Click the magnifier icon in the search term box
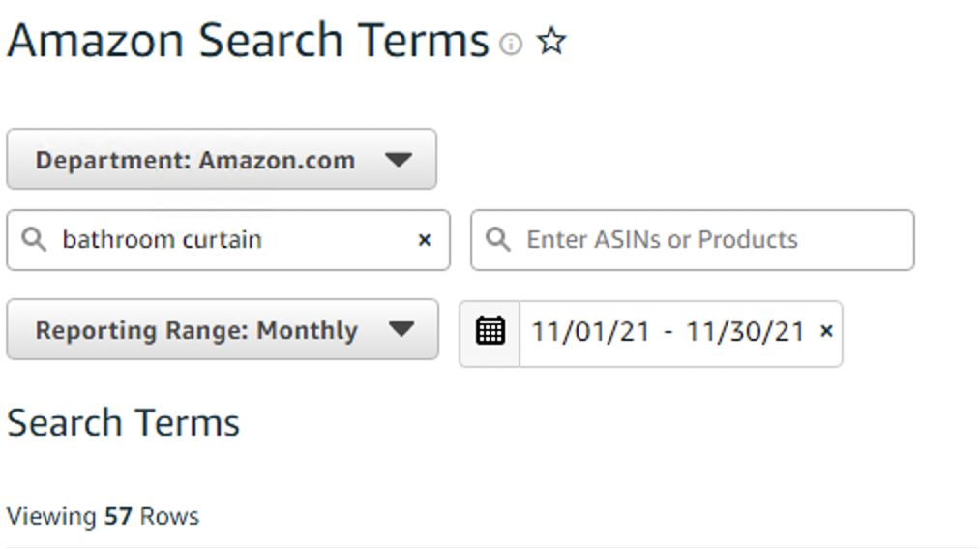Viewport: 980px width, 549px height. tap(34, 240)
